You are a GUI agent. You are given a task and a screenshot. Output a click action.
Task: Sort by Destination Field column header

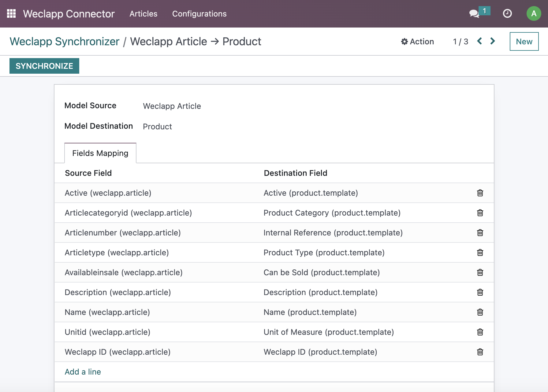[x=296, y=173]
